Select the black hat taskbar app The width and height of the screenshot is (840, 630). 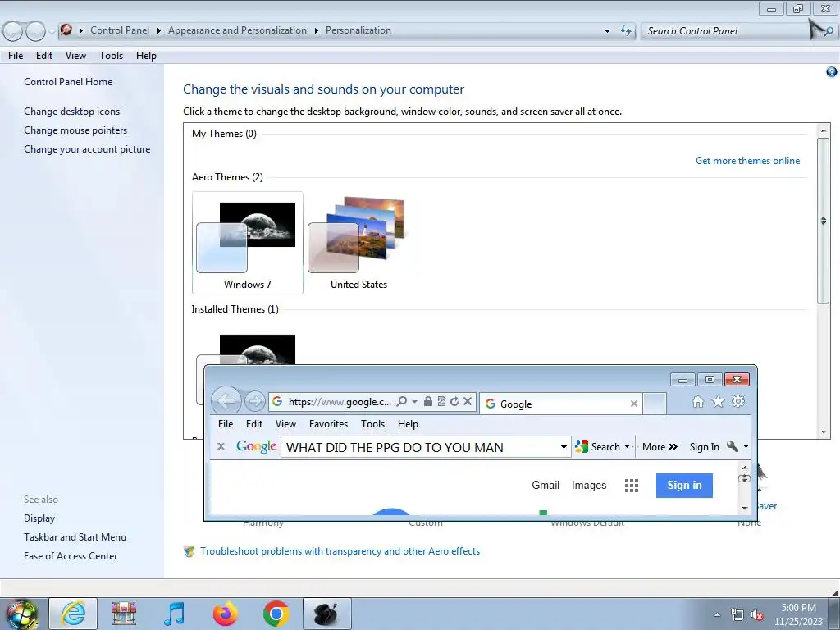coord(326,614)
